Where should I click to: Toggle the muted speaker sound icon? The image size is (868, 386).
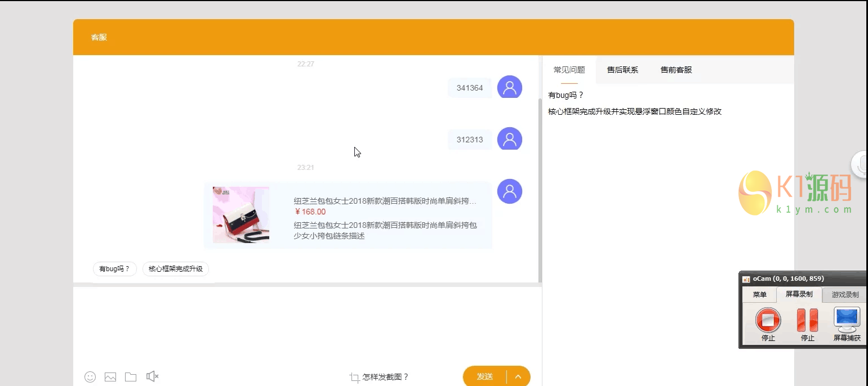pyautogui.click(x=152, y=376)
